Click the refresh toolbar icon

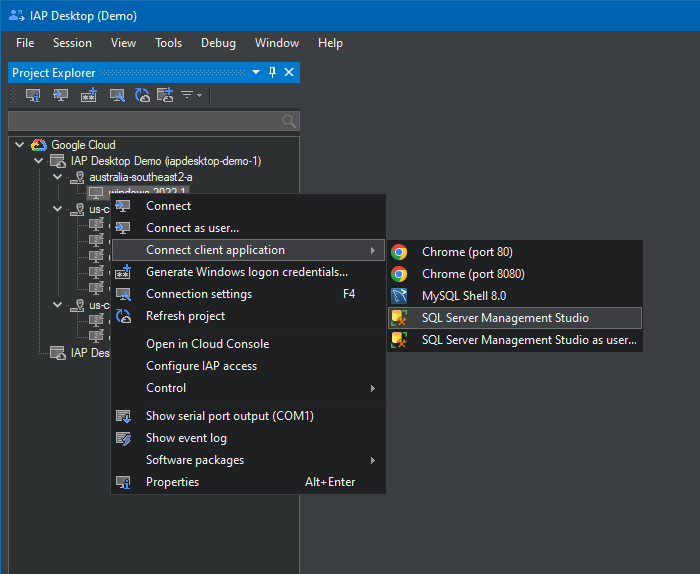pyautogui.click(x=142, y=95)
